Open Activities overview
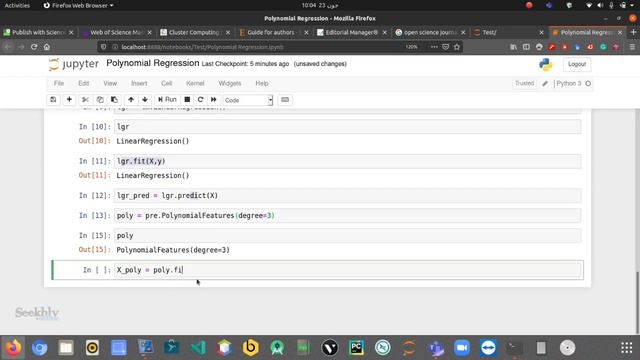 pos(17,5)
